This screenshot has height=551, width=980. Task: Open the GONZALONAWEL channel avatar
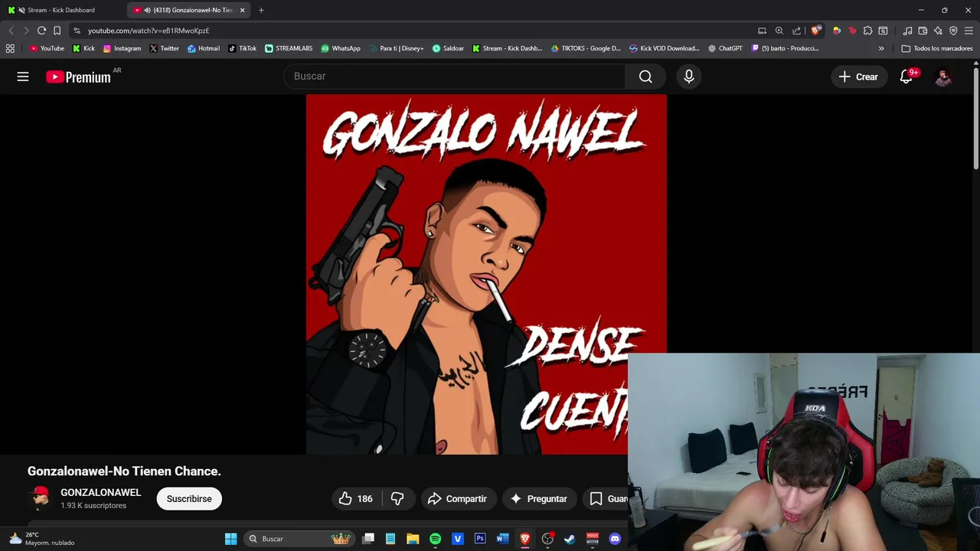click(x=40, y=499)
